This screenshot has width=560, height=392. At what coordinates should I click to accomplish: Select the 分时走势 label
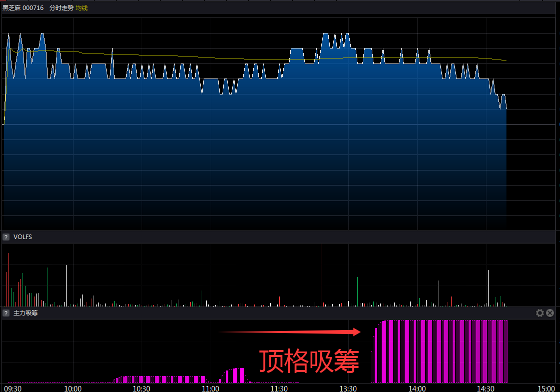pyautogui.click(x=62, y=8)
